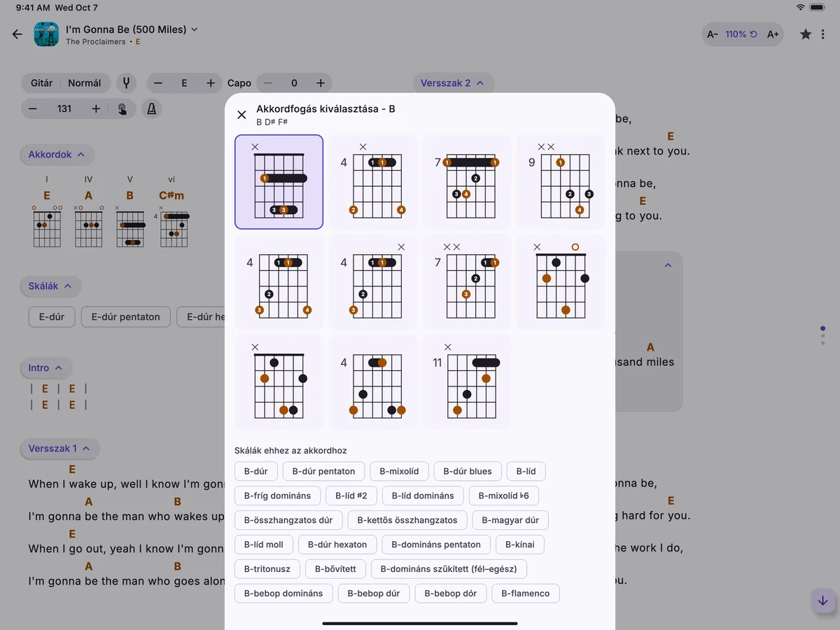Start the metronome
Viewport: 840px width, 630px height.
[152, 109]
